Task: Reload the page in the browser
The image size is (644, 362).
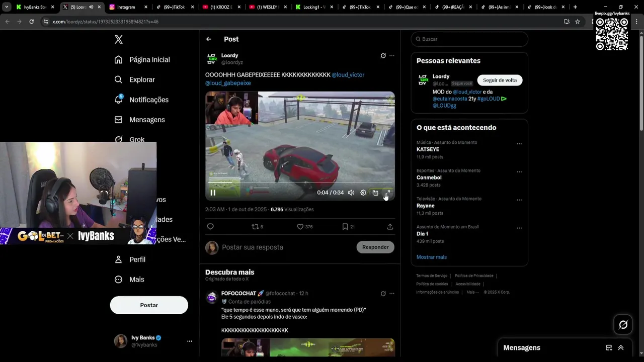Action: 31,22
